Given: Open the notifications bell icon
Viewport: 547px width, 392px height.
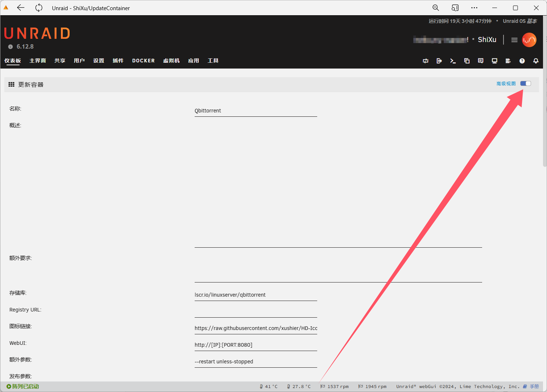Looking at the screenshot, I should pos(536,61).
